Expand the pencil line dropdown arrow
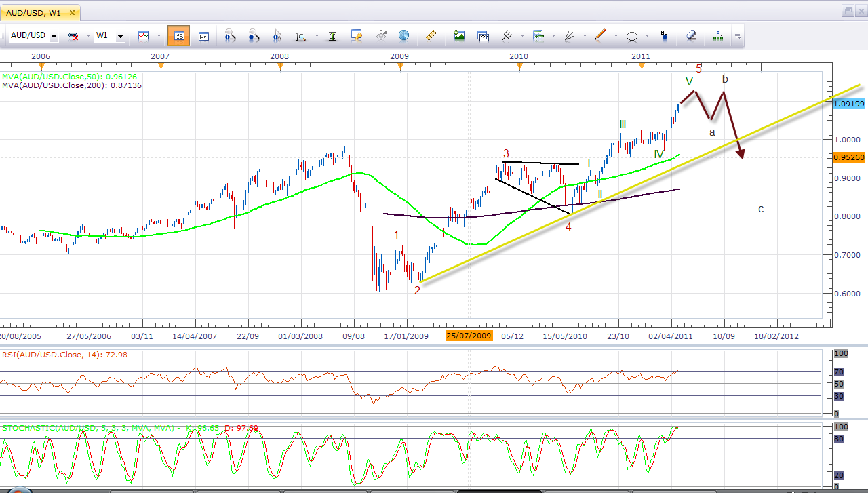Screen dimensions: 868x493 [x=615, y=35]
